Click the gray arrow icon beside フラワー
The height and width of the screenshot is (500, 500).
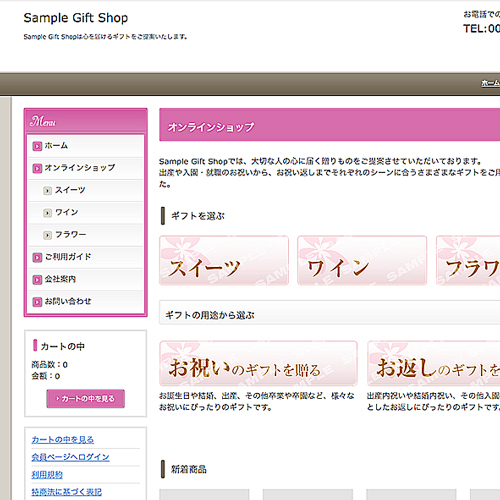[x=48, y=235]
